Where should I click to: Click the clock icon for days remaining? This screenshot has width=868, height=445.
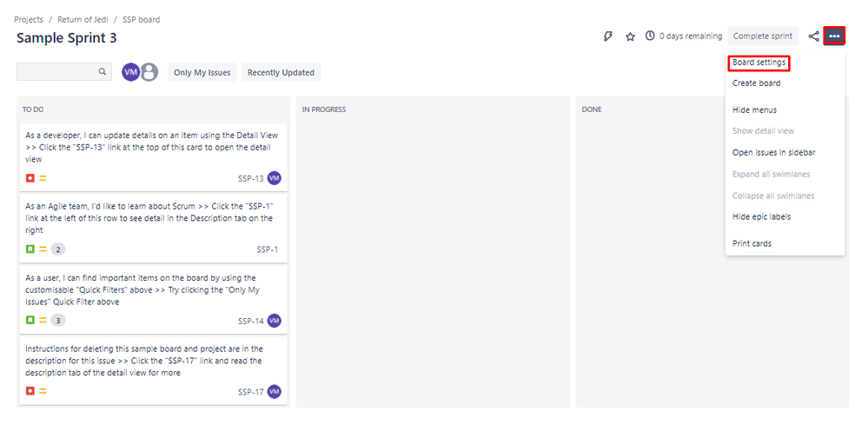(650, 36)
